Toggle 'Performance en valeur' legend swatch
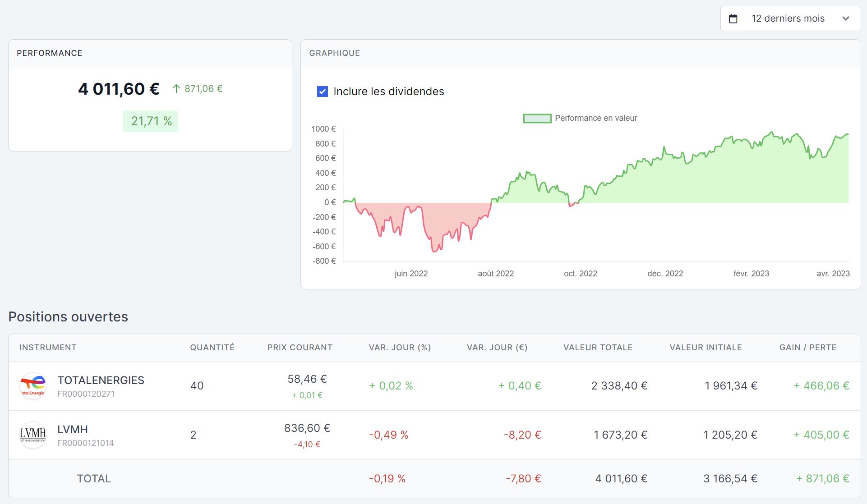 pyautogui.click(x=537, y=118)
